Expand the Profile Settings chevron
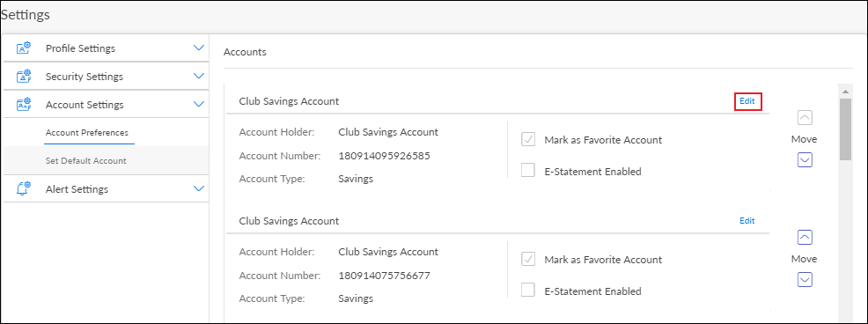Image resolution: width=868 pixels, height=324 pixels. coord(199,48)
